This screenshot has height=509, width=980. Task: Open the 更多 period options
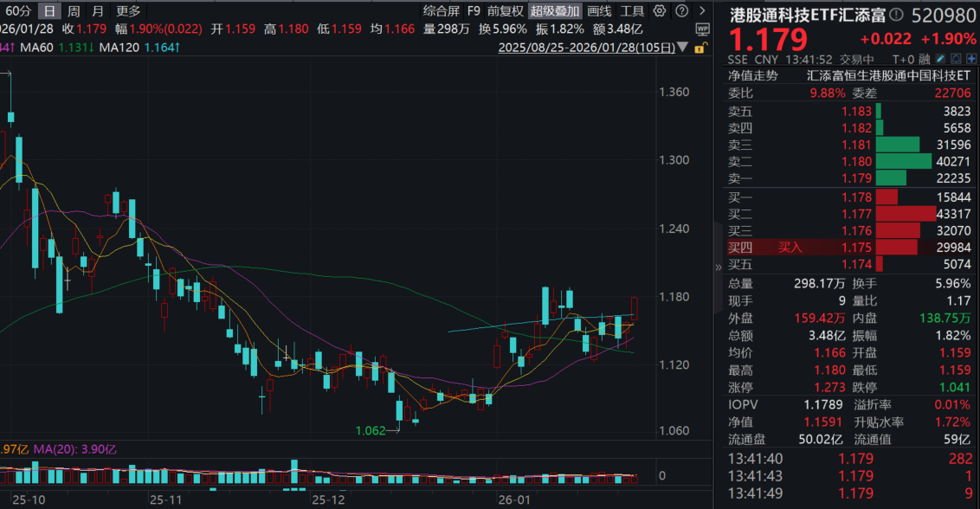pyautogui.click(x=128, y=11)
